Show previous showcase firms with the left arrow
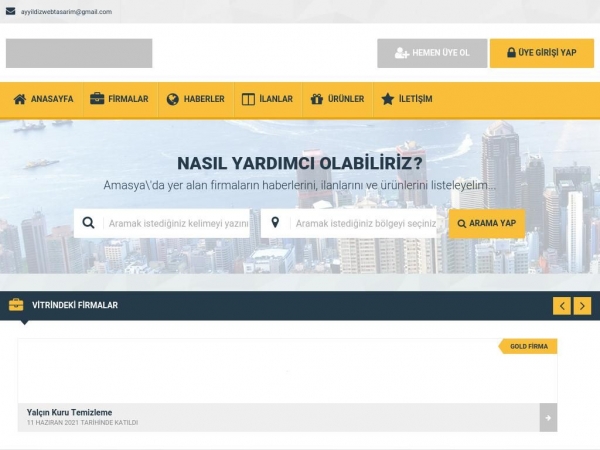 coord(562,306)
